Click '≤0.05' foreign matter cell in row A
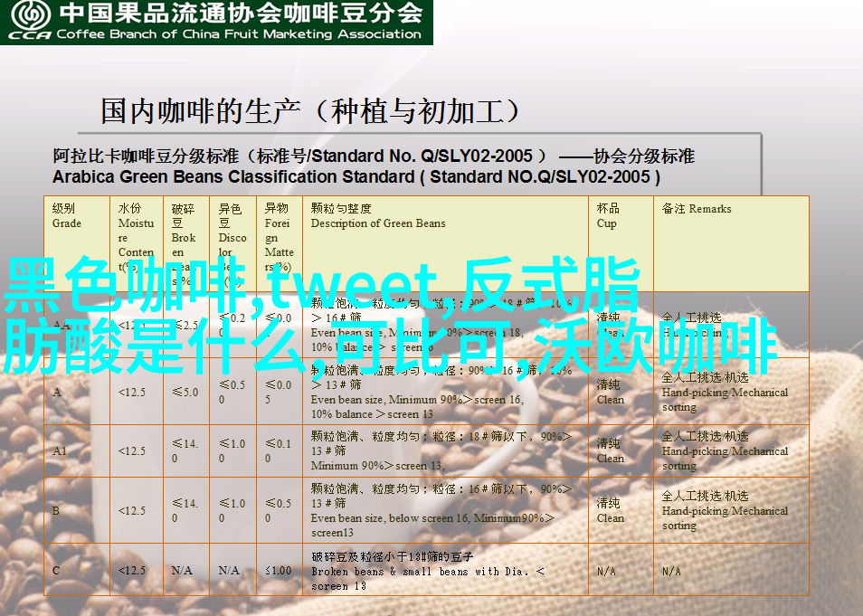Screen dimensions: 863x616 tap(278, 392)
